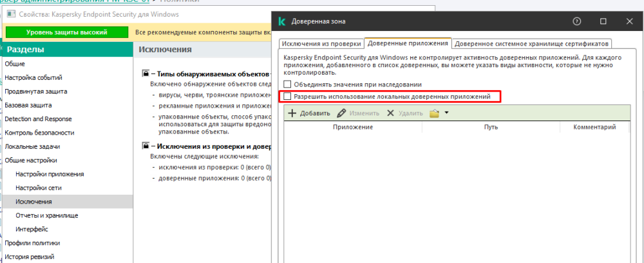Click the folder import/export icon
644x263 pixels.
pyautogui.click(x=435, y=113)
